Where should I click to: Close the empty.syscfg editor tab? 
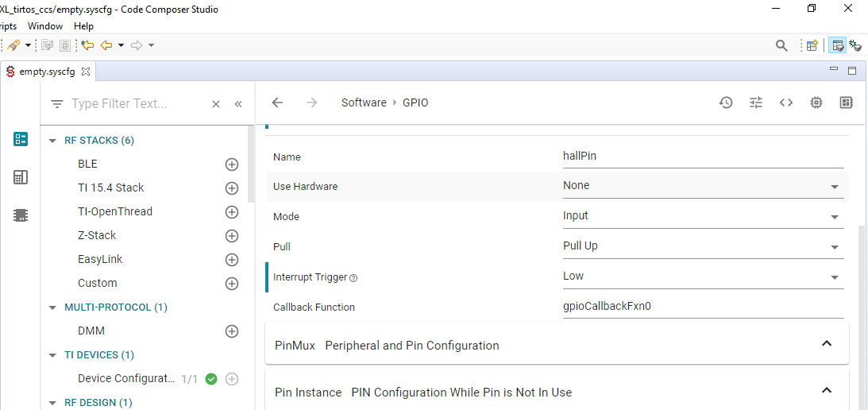[x=86, y=72]
